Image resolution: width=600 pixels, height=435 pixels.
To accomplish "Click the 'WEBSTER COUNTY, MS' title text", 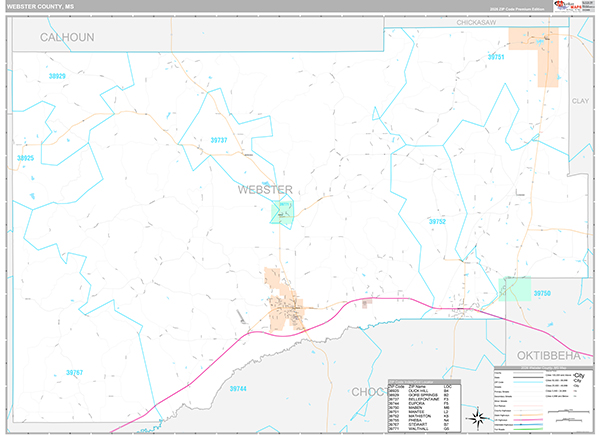I will 41,7.
